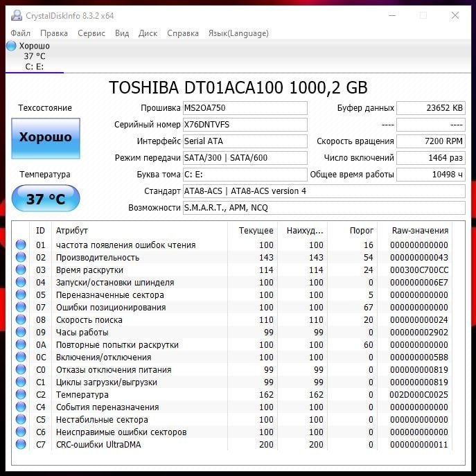Open the Файл menu

tap(20, 33)
